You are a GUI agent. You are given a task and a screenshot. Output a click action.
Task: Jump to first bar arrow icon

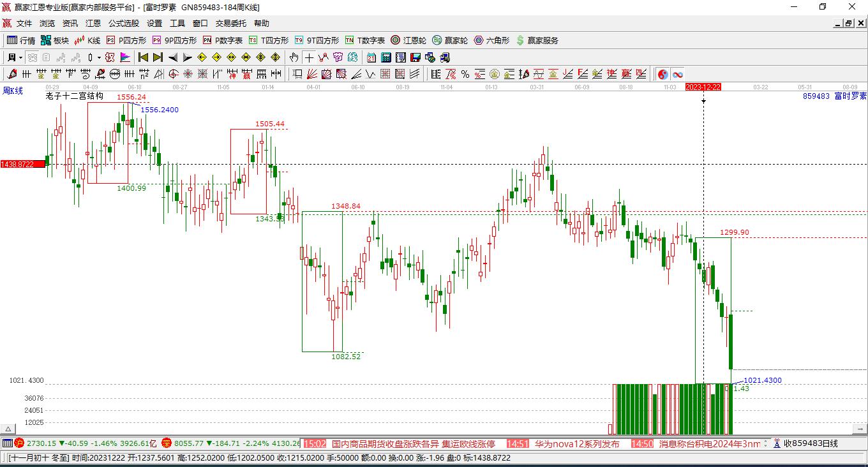(x=143, y=57)
